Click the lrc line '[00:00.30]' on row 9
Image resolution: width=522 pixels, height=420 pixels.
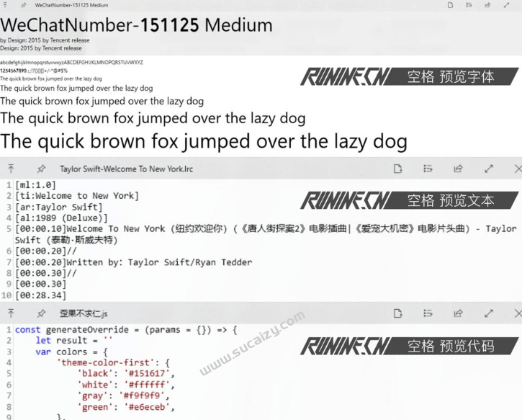pyautogui.click(x=40, y=284)
